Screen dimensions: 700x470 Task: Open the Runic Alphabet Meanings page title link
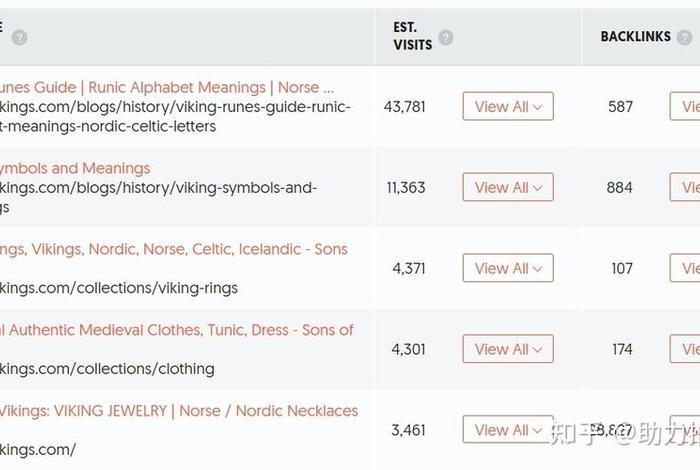(167, 87)
